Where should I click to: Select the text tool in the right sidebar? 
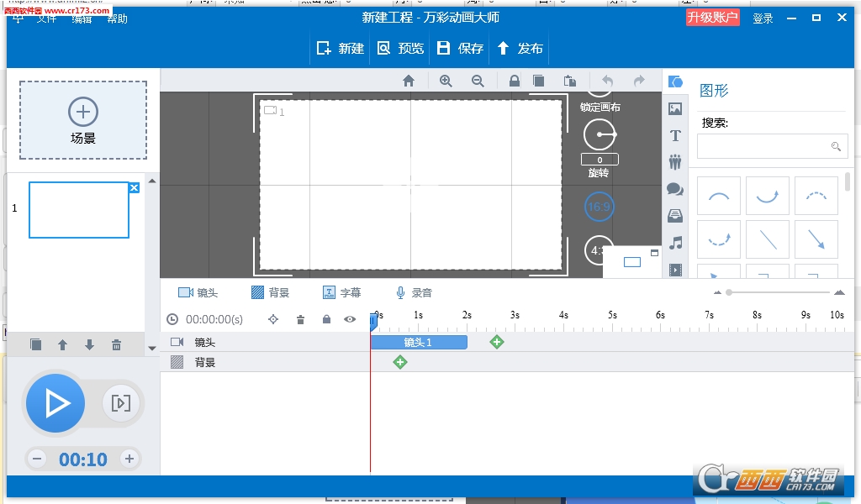tap(675, 135)
